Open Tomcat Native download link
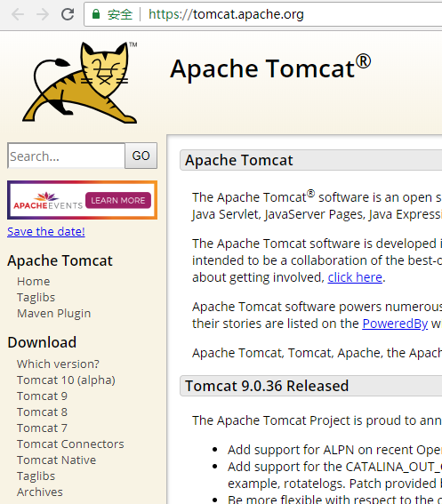This screenshot has height=504, width=442. click(57, 460)
